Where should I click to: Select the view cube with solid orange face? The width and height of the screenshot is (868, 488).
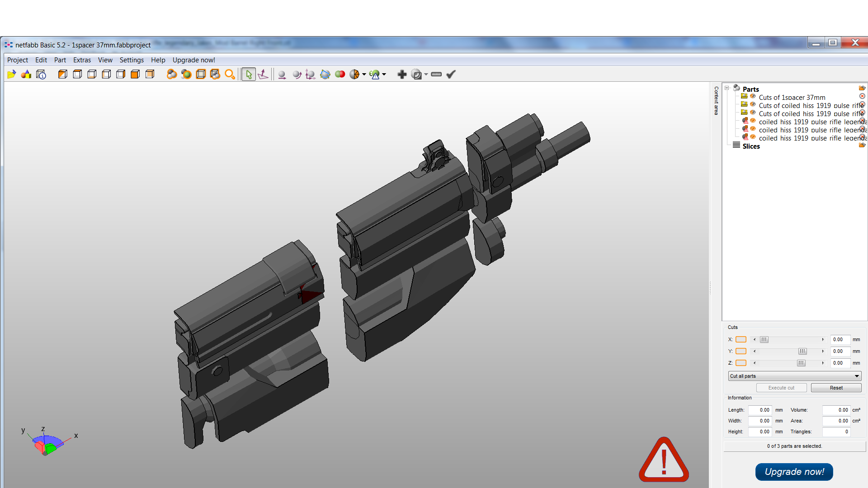click(x=135, y=75)
